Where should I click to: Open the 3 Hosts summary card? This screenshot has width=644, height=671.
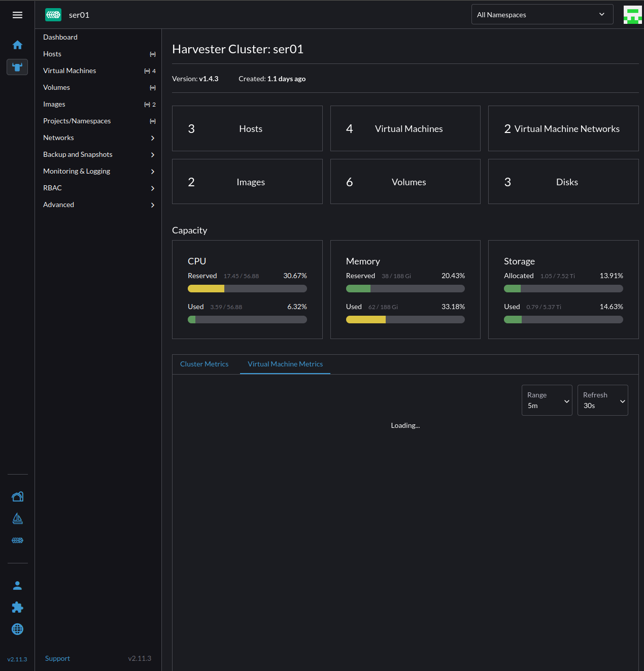(247, 128)
